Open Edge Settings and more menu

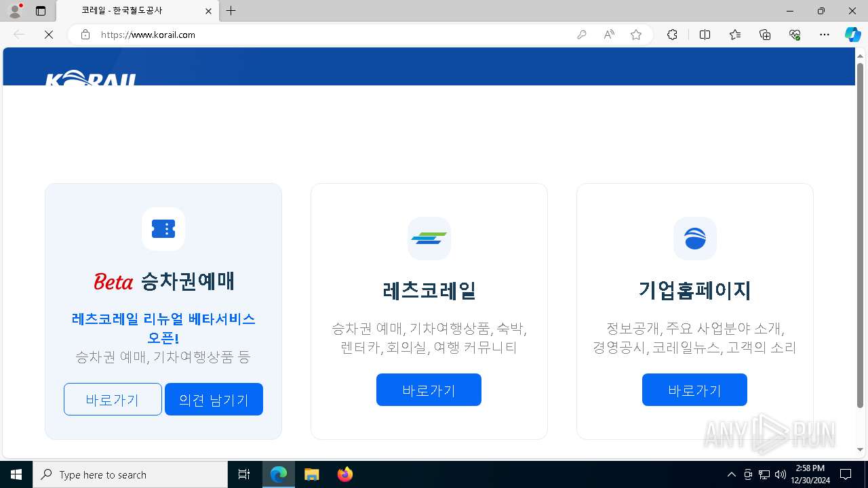pos(825,35)
